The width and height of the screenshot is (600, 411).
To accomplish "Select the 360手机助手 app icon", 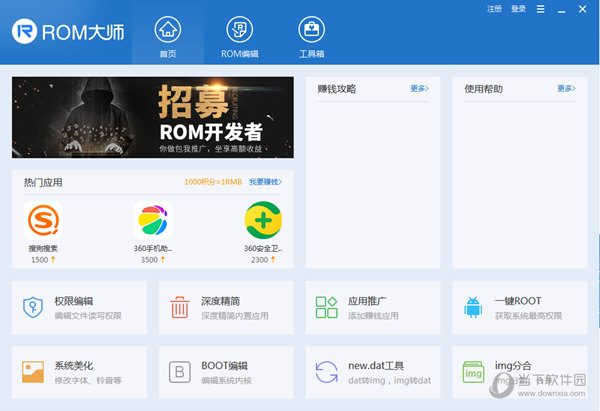I will (x=153, y=221).
